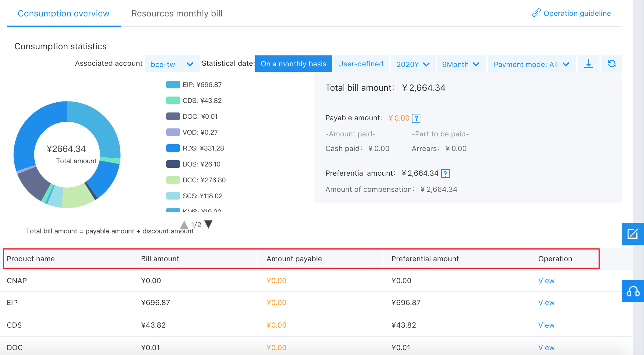Click the ¥2664.34 donut chart center total
Viewport: 644px width, 355px height.
click(66, 149)
